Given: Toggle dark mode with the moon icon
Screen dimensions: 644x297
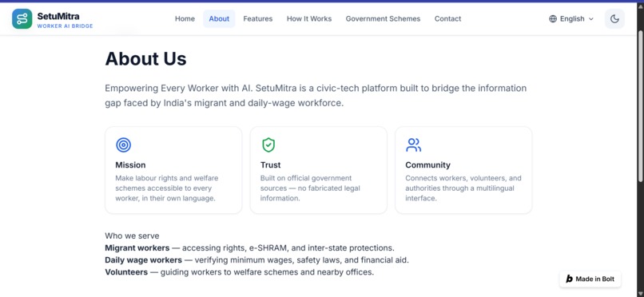Looking at the screenshot, I should click(x=614, y=19).
